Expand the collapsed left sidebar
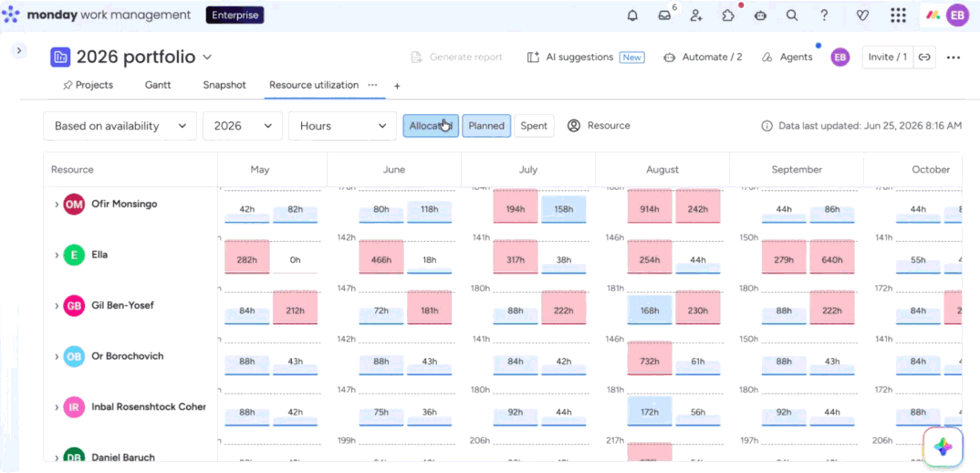The height and width of the screenshot is (473, 980). (19, 51)
